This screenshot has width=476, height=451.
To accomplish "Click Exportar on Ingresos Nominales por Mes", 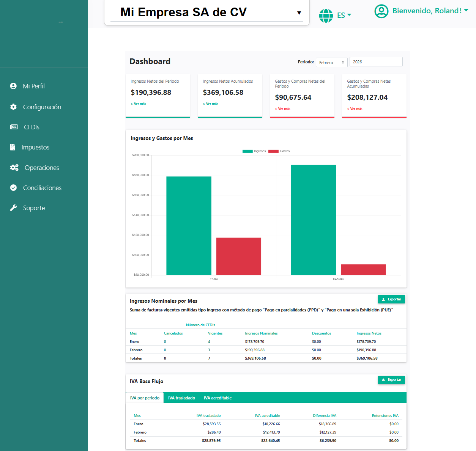I will click(391, 299).
